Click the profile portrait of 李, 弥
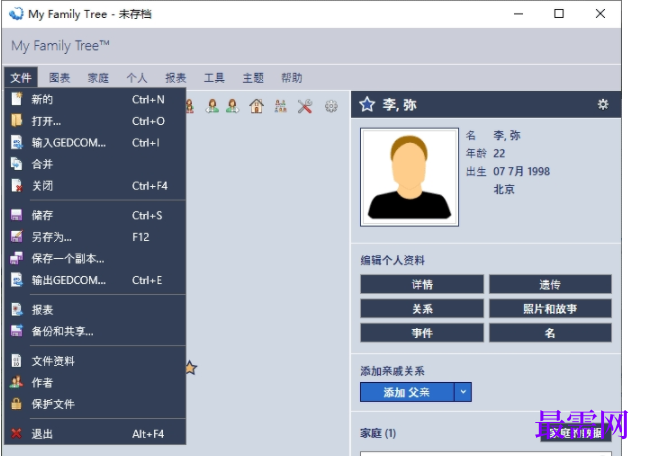Screen dimensions: 647x456 pyautogui.click(x=409, y=177)
